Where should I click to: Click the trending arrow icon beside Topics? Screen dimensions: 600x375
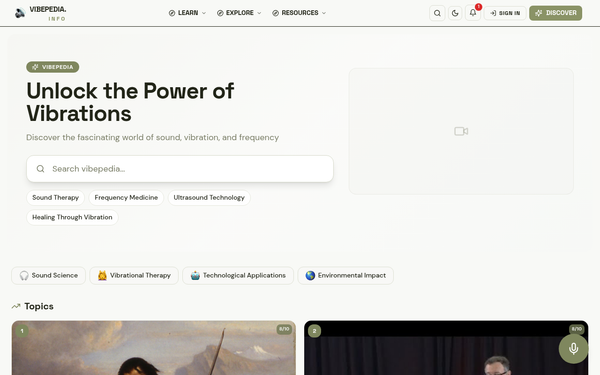tap(16, 306)
